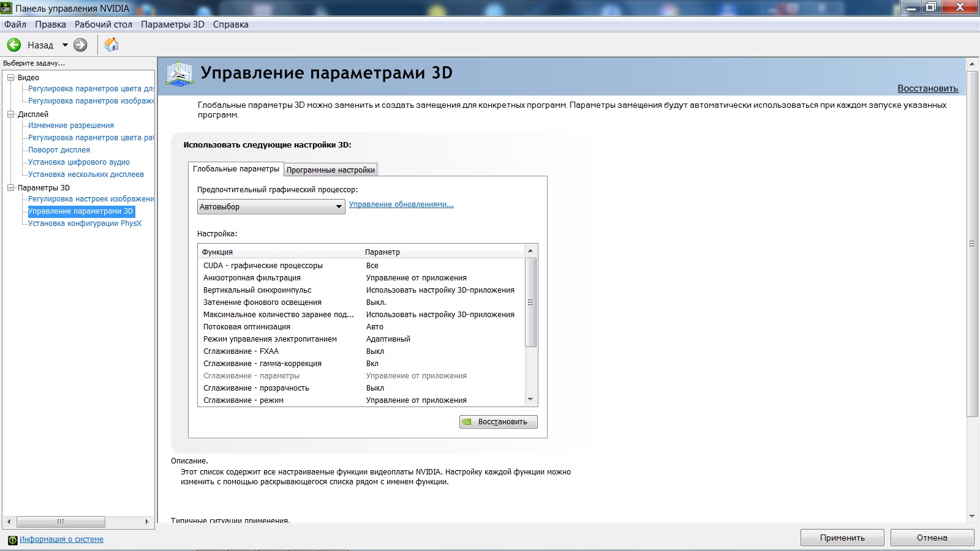
Task: Open Поворот дисплея in the tree
Action: [x=59, y=150]
